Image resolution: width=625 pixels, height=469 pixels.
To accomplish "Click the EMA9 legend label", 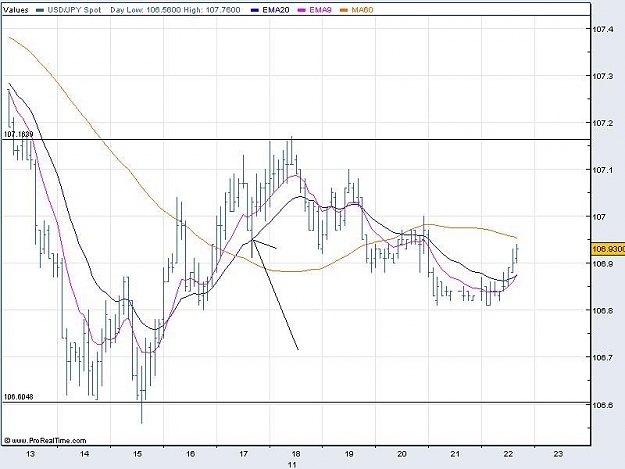I will pos(320,10).
